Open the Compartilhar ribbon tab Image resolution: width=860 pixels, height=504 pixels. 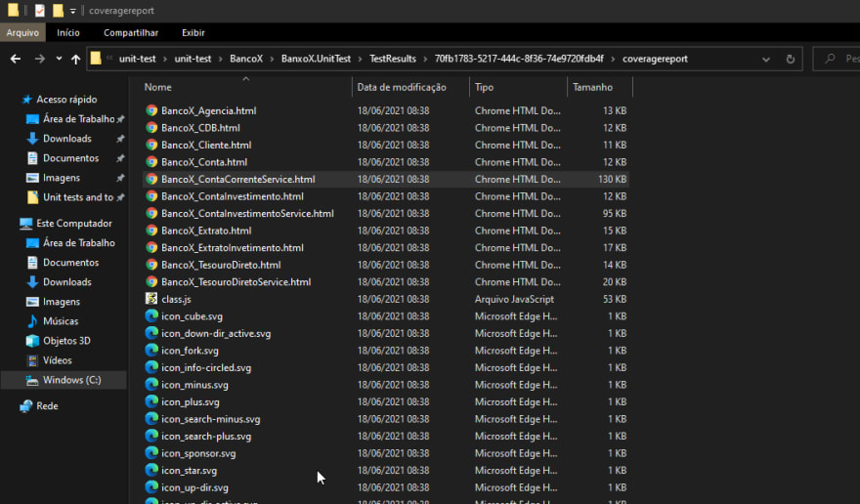pyautogui.click(x=131, y=33)
